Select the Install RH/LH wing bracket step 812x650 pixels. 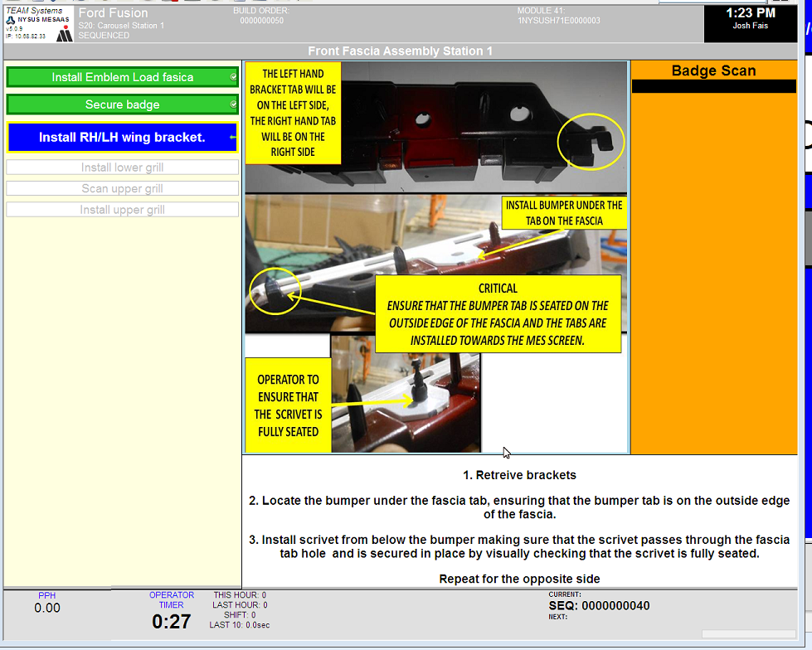coord(121,138)
